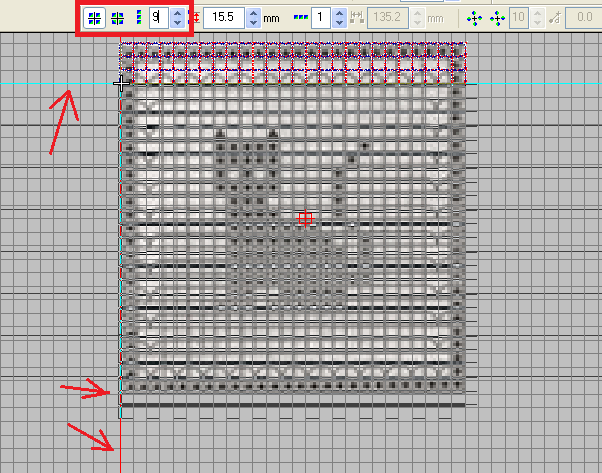Increase the rows count with the up arrow
Viewport: 602px width, 473px height.
(177, 13)
